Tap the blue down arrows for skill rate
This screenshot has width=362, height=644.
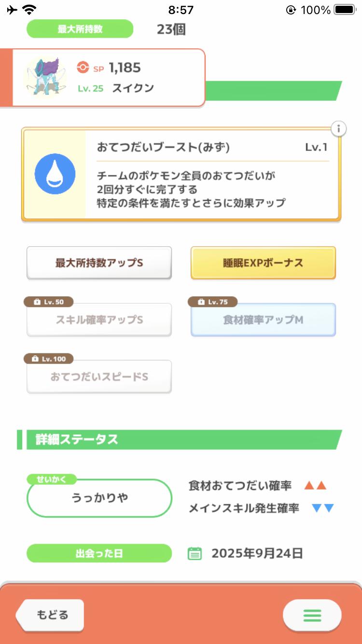323,508
